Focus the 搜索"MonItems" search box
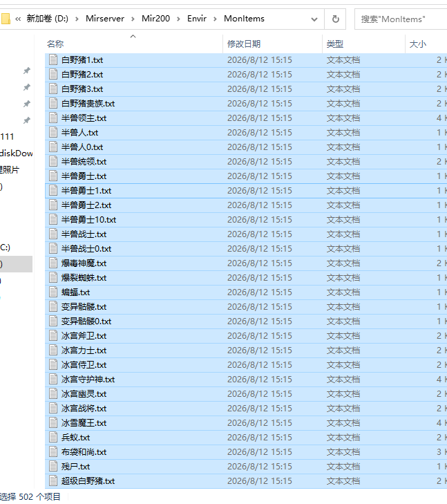Viewport: 447px width, 504px height. tap(401, 19)
